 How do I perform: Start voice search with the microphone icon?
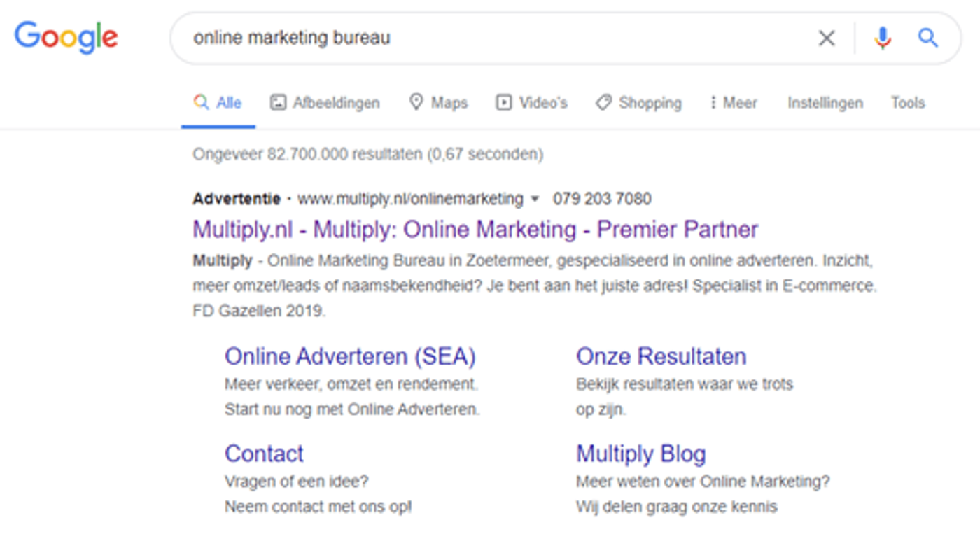pyautogui.click(x=883, y=38)
